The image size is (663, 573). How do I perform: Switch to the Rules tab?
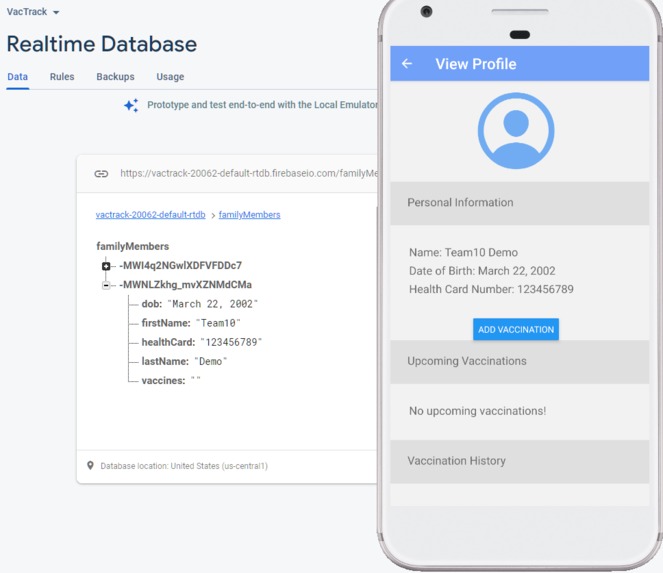[x=62, y=77]
